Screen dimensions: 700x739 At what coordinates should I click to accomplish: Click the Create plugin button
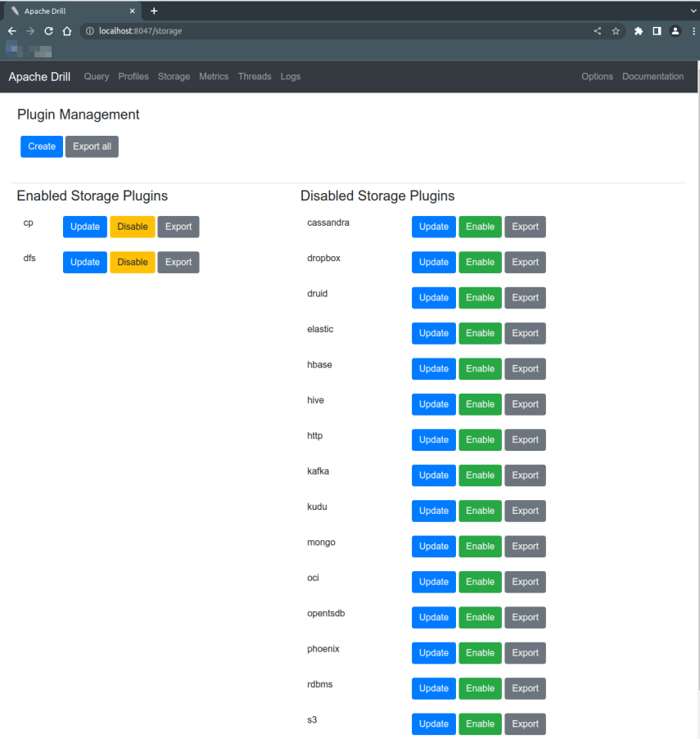coord(42,146)
